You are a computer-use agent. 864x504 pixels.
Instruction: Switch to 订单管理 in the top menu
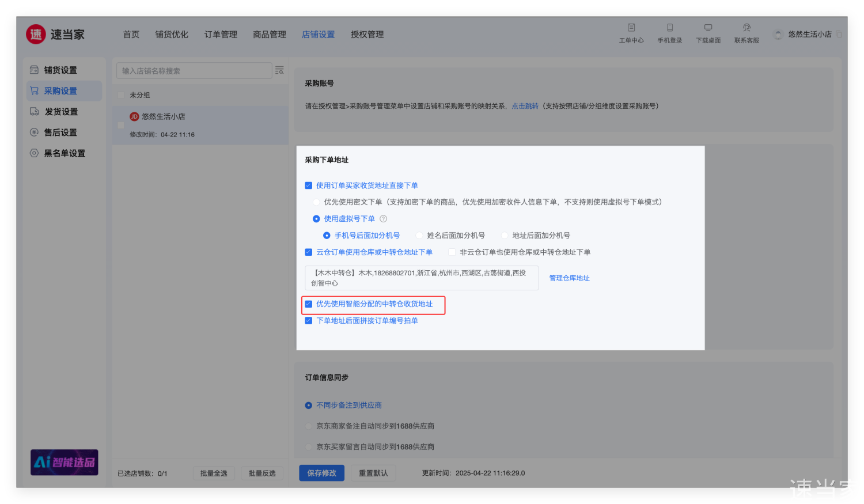[221, 35]
